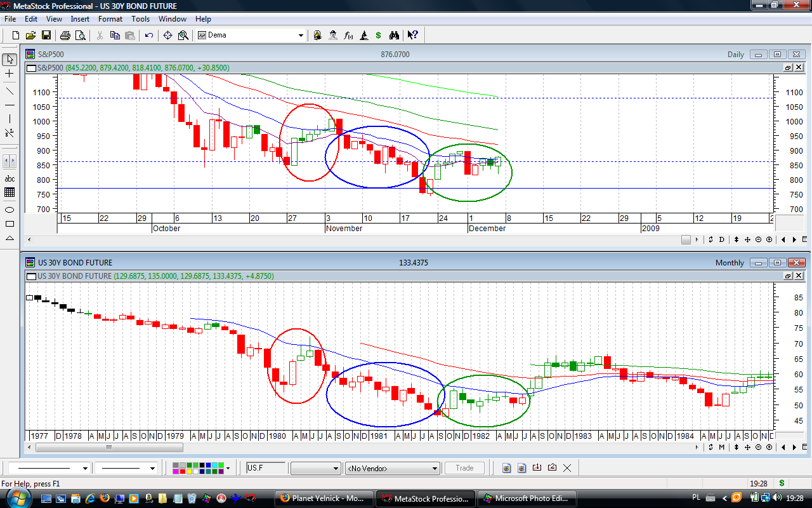Open the System Tester dollar icon

[x=379, y=36]
